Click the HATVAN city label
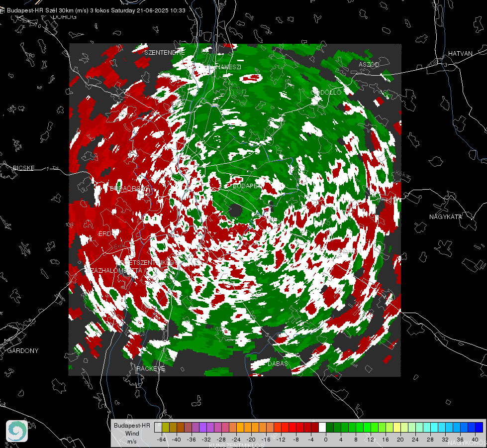The height and width of the screenshot is (448, 487). point(460,53)
